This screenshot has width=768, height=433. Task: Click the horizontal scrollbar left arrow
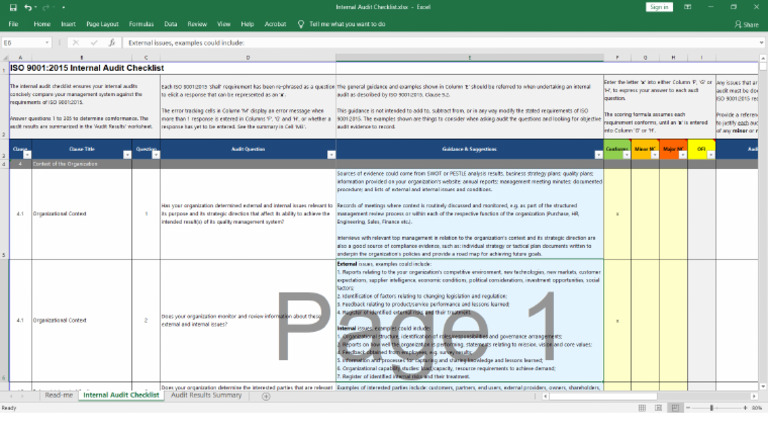545,396
